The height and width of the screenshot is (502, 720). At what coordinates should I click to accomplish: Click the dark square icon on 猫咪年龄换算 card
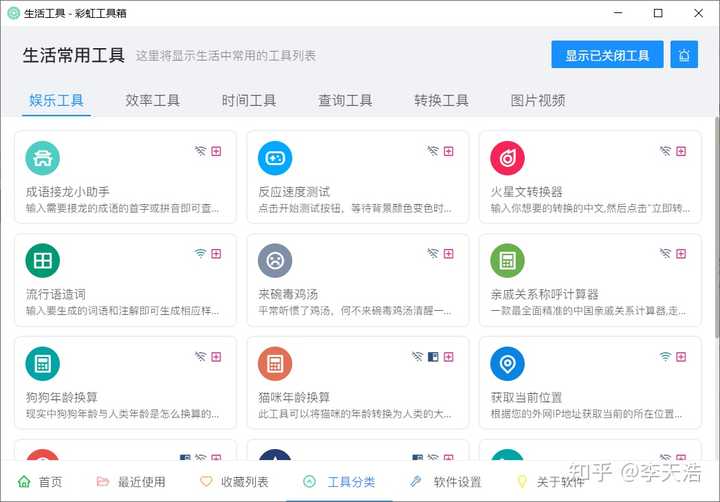click(x=433, y=356)
